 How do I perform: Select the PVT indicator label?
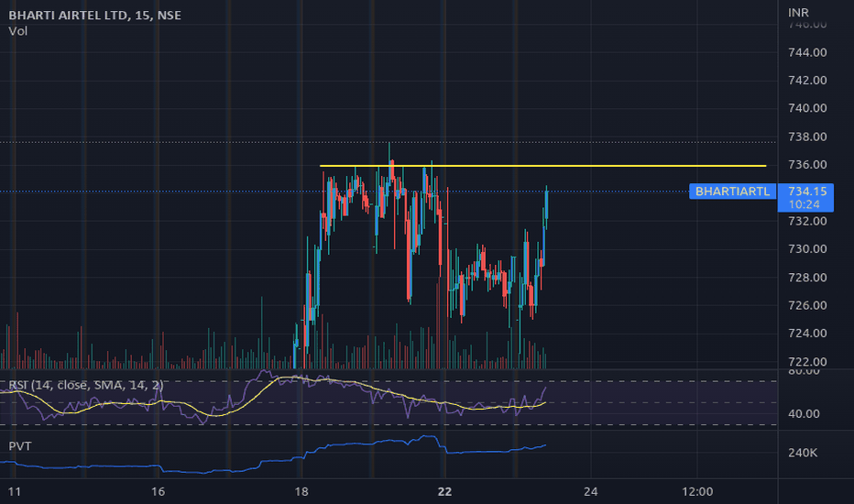[x=20, y=446]
